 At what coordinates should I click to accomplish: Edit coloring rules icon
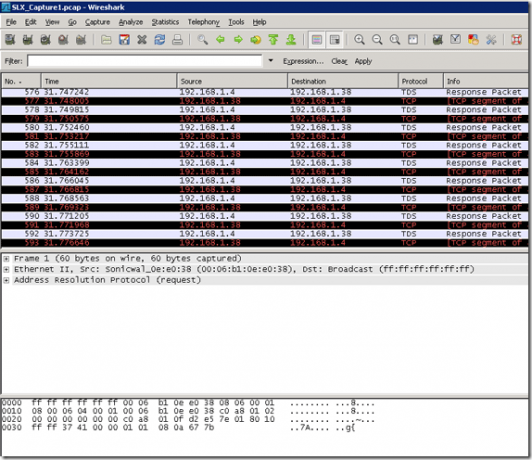point(473,40)
